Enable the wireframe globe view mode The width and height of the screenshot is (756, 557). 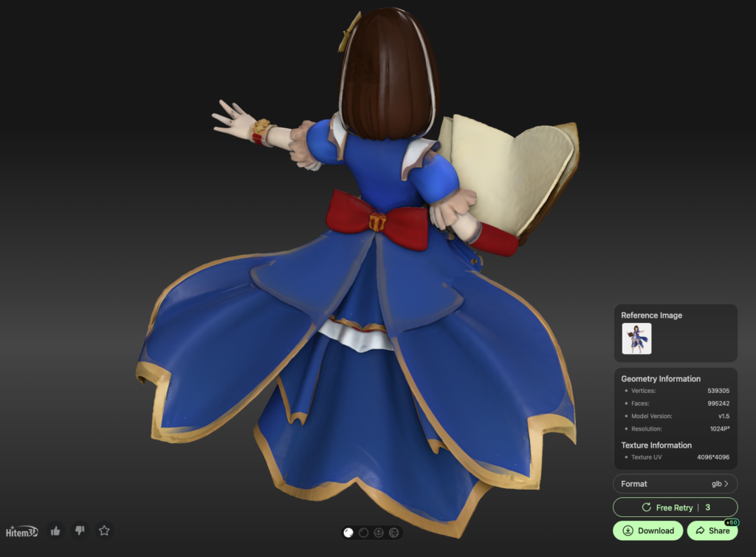[394, 533]
